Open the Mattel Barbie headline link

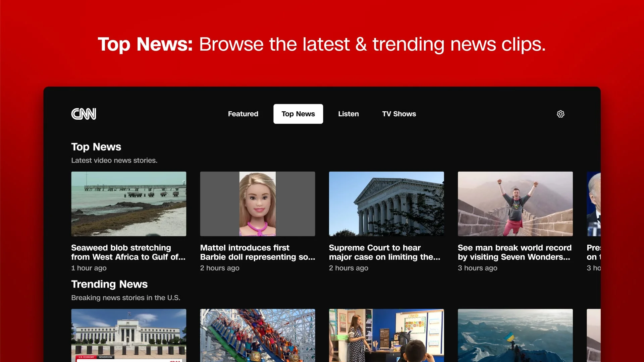(x=257, y=252)
